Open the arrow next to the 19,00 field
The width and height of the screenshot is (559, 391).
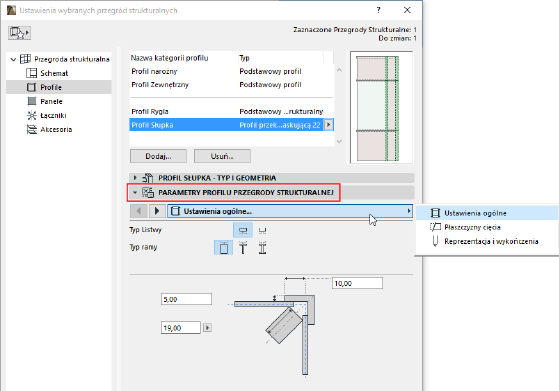207,328
